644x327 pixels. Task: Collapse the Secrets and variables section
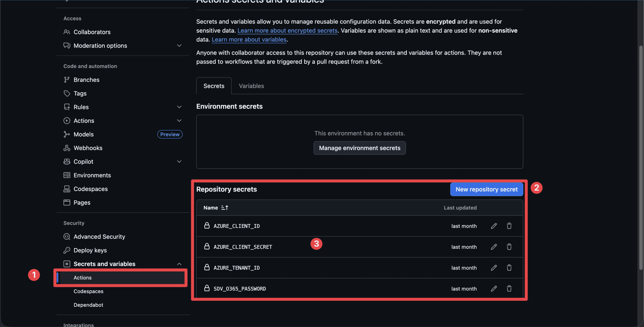pos(179,264)
